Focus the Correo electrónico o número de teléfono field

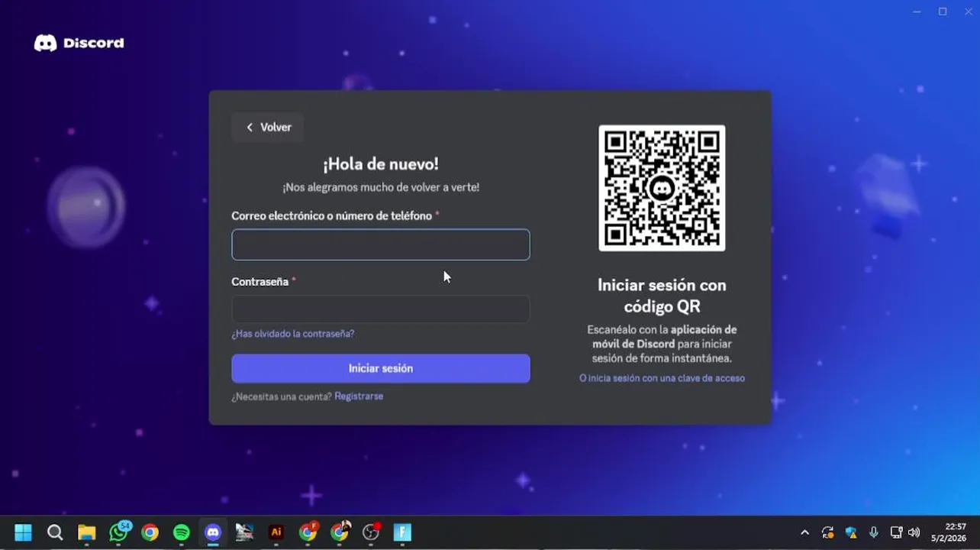(381, 244)
